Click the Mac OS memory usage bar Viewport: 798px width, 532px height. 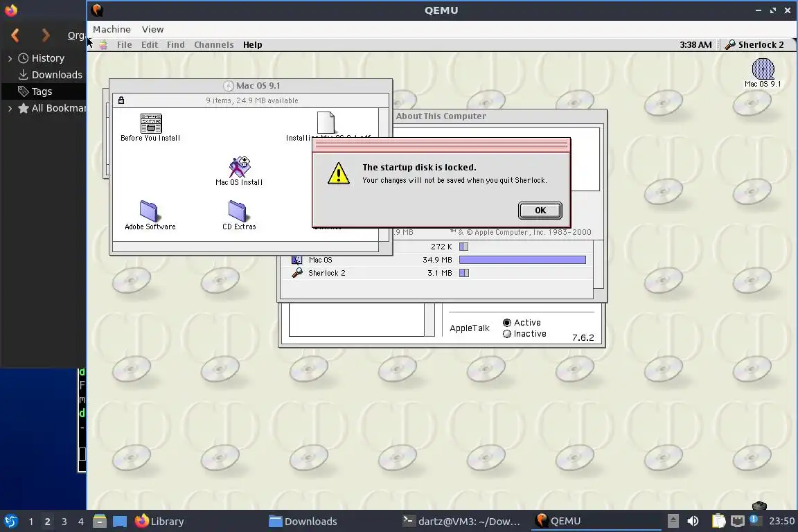pyautogui.click(x=523, y=260)
